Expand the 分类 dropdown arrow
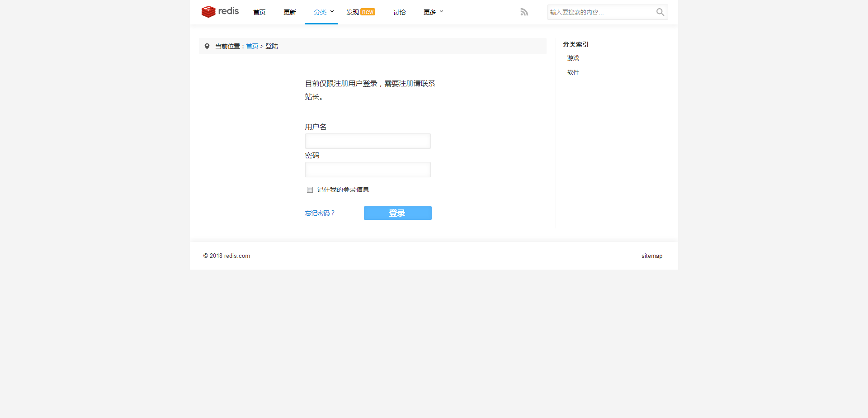This screenshot has height=418, width=868. point(332,11)
